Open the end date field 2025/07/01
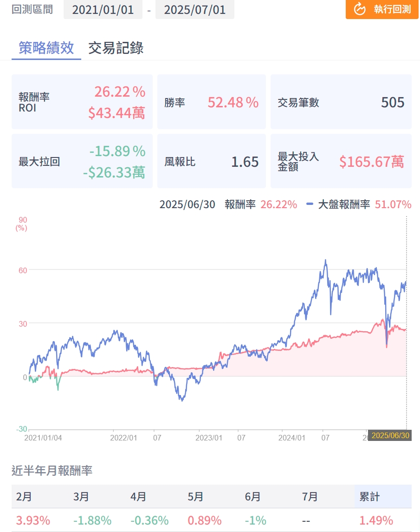Image resolution: width=420 pixels, height=532 pixels. coord(194,10)
